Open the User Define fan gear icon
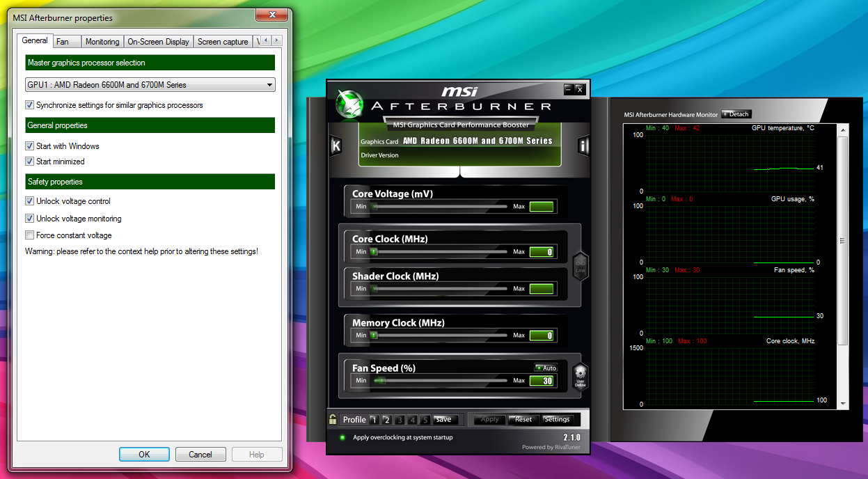868x479 pixels. (x=580, y=377)
